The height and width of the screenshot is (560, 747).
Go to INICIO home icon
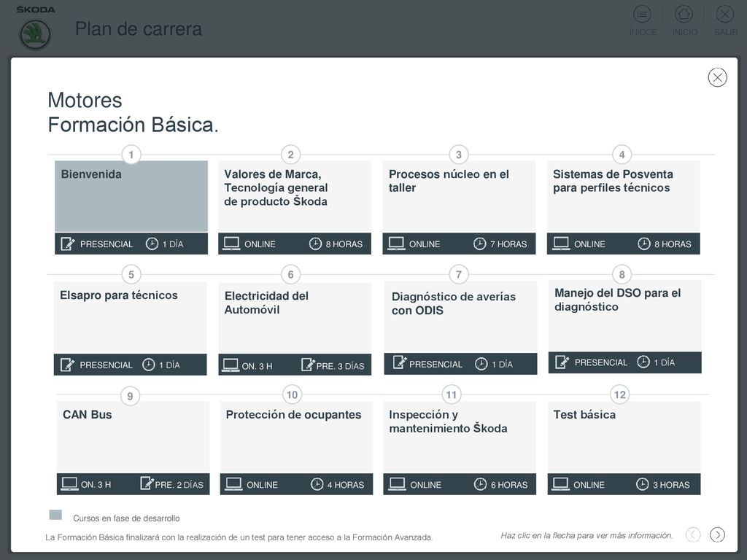coord(684,14)
